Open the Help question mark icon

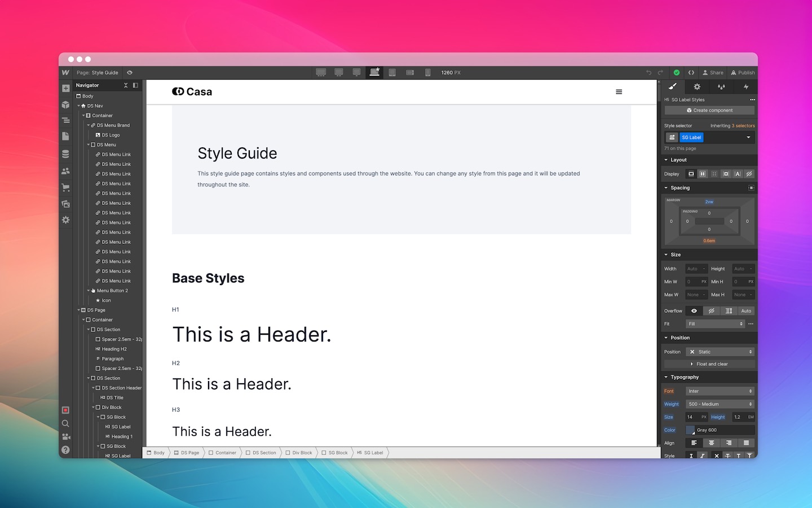(x=65, y=450)
